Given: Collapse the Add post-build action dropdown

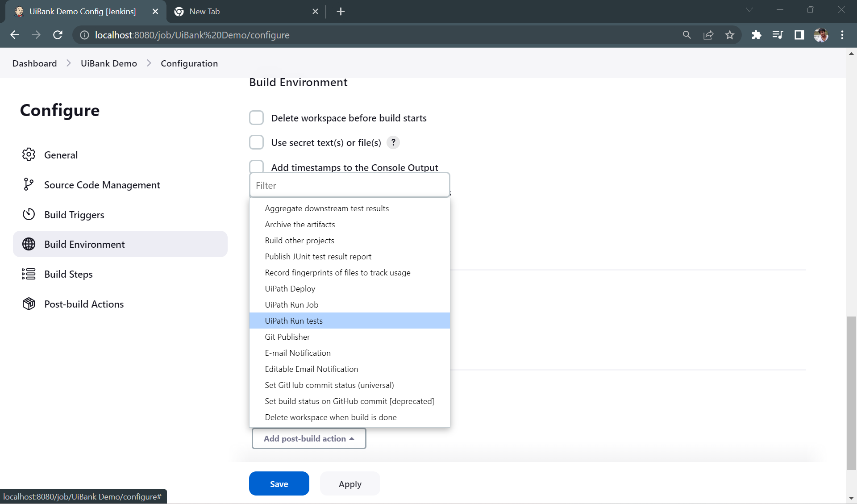Looking at the screenshot, I should tap(309, 438).
